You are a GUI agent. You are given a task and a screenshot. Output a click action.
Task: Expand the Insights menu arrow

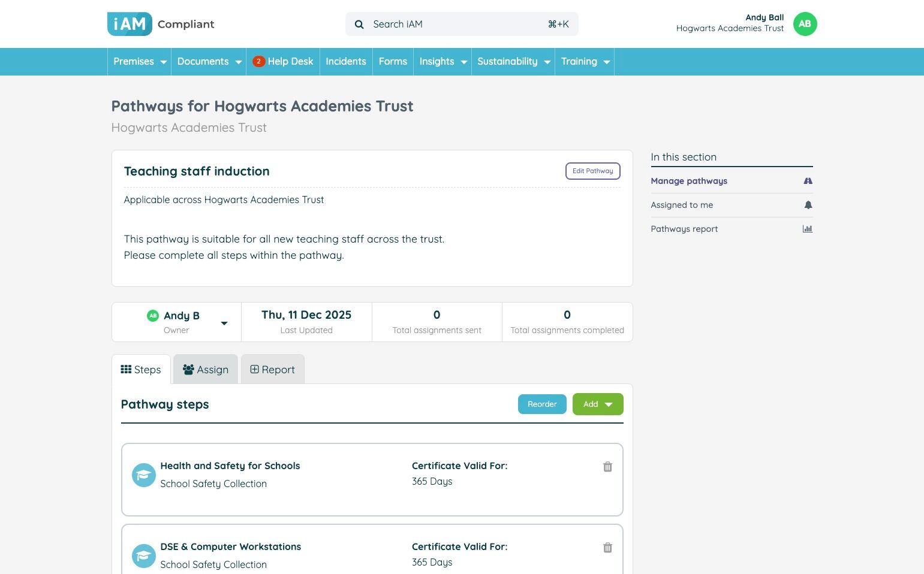pyautogui.click(x=463, y=62)
